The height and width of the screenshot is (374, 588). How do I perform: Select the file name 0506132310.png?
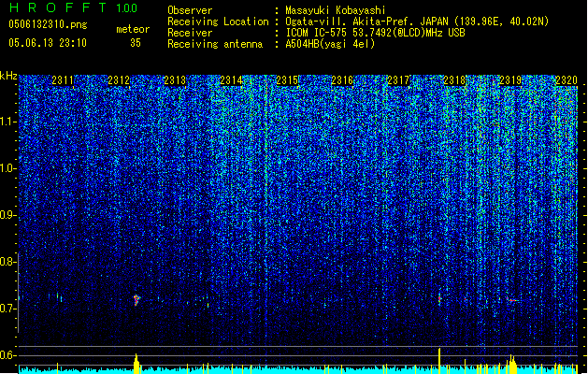(x=48, y=24)
